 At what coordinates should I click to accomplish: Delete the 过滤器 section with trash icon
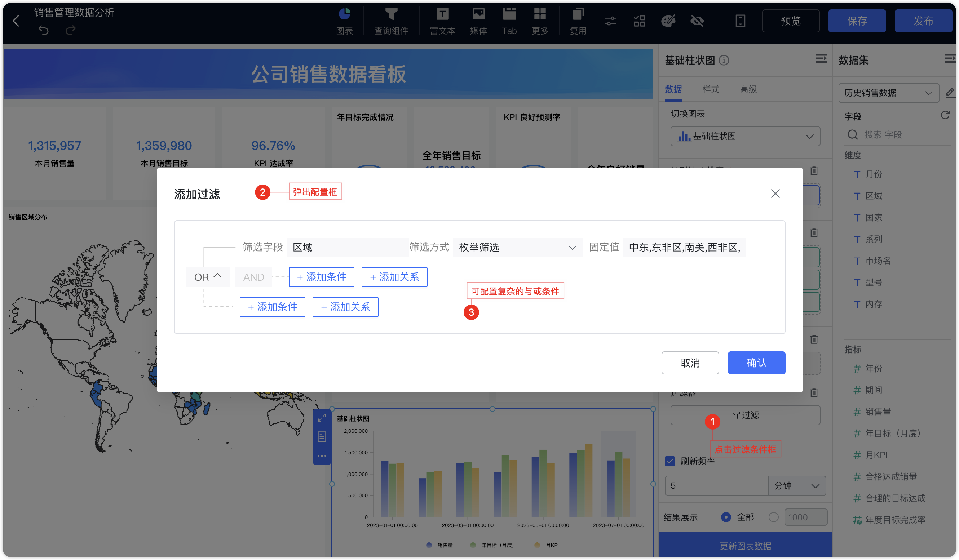[x=814, y=392]
